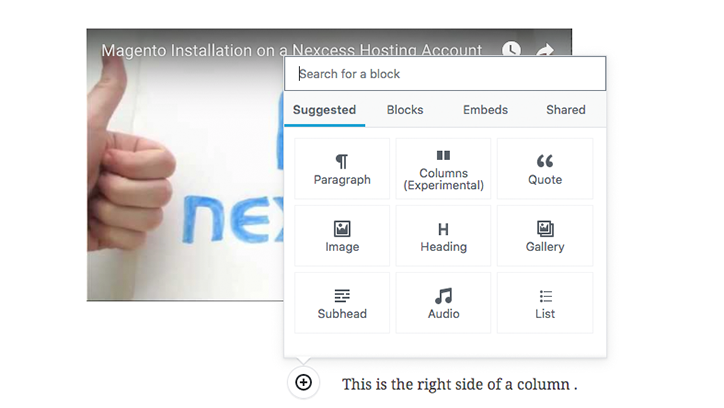
Task: Click the add block plus icon
Action: [303, 382]
